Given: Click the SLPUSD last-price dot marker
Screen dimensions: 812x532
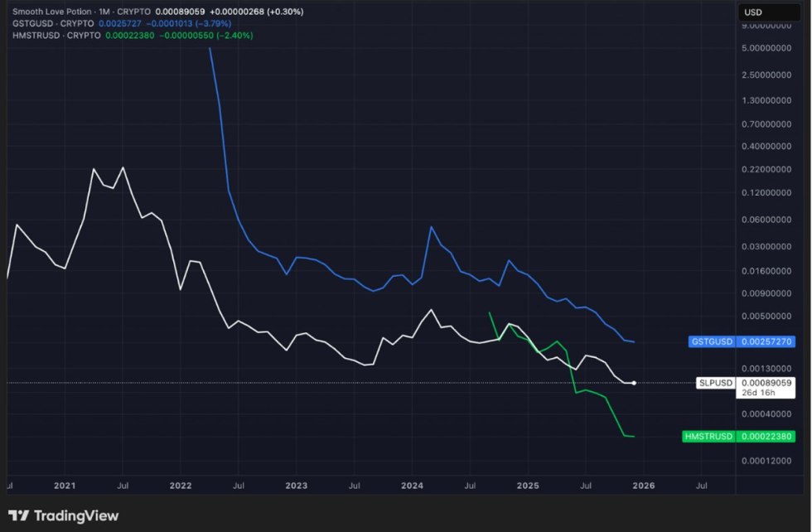Looking at the screenshot, I should pyautogui.click(x=634, y=383).
